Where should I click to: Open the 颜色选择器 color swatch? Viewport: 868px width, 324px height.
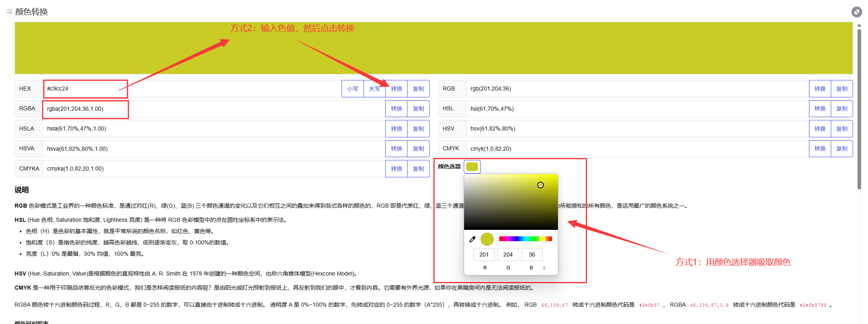472,166
